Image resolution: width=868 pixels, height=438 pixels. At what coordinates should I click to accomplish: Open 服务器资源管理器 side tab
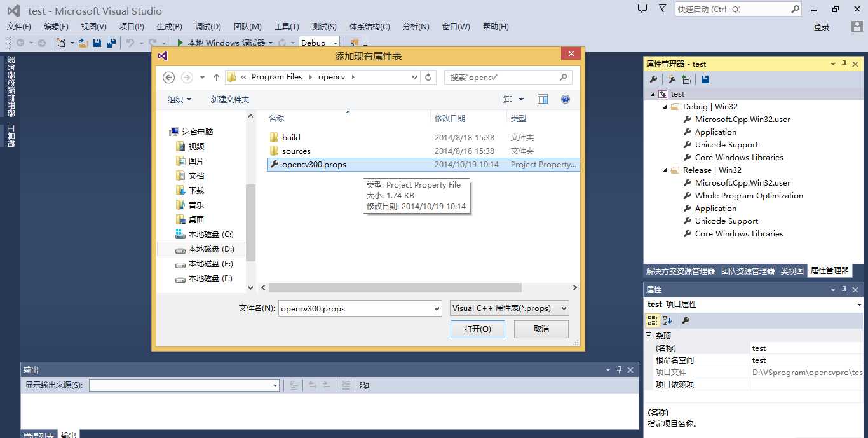coord(10,86)
